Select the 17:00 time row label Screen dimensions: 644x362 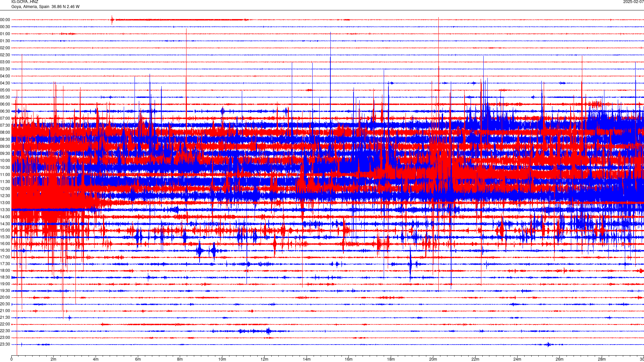[x=5, y=257]
